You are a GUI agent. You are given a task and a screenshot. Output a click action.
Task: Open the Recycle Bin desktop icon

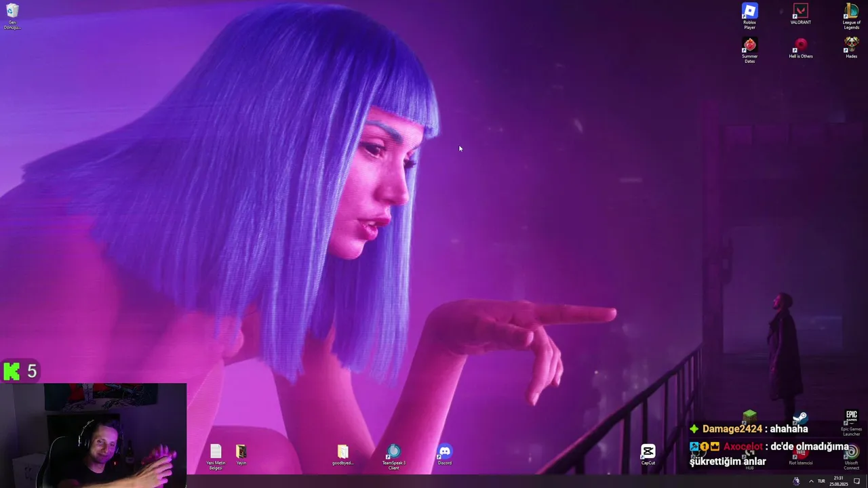(x=12, y=16)
